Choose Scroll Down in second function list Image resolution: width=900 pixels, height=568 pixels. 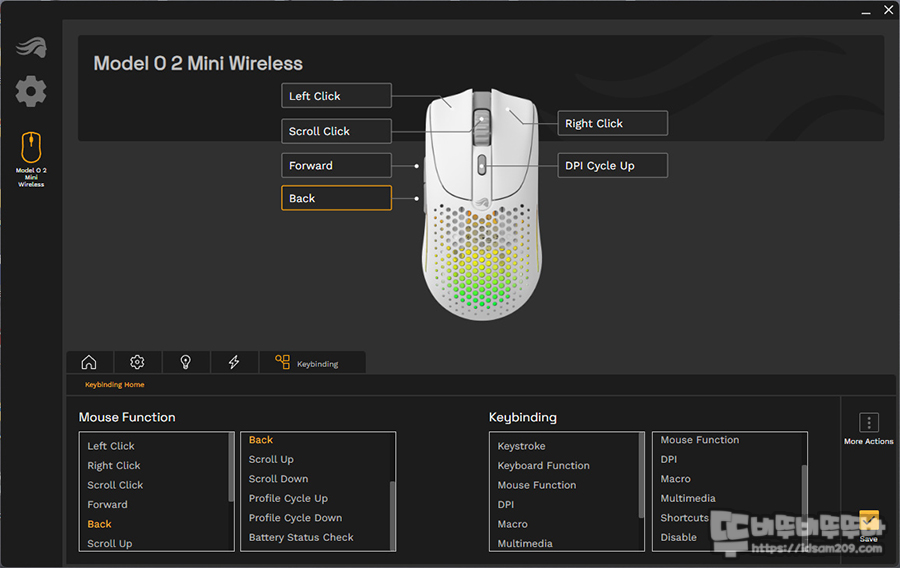point(278,478)
